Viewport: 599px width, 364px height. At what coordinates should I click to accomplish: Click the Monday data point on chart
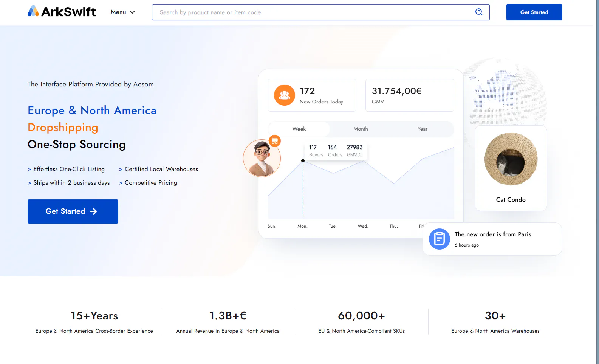point(303,161)
